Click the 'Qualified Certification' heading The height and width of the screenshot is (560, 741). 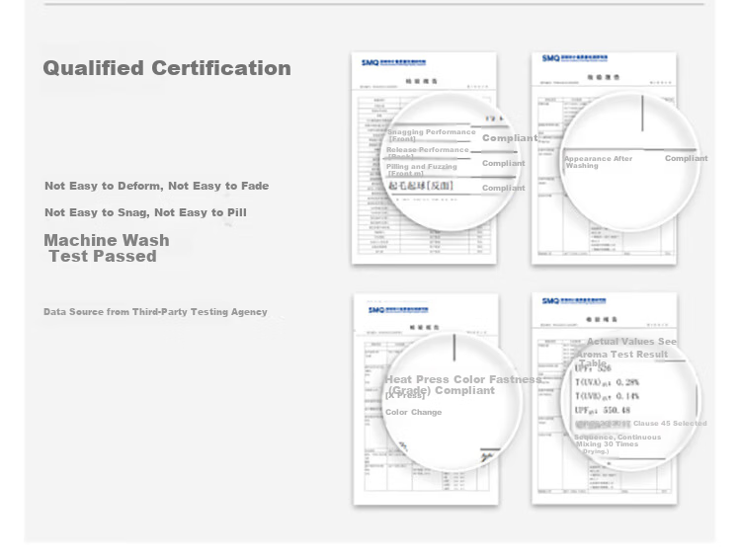167,68
